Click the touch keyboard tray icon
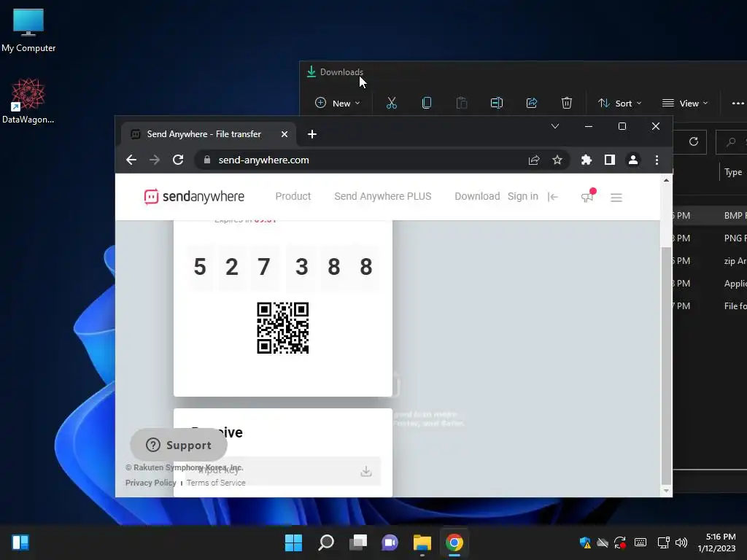Screen dimensions: 747x560 click(x=640, y=542)
